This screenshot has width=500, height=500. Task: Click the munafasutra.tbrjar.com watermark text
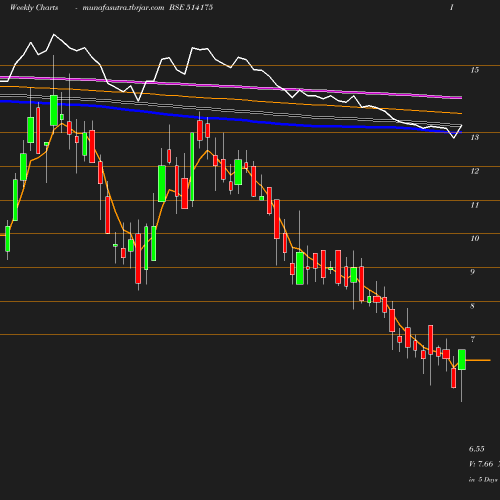click(x=123, y=8)
